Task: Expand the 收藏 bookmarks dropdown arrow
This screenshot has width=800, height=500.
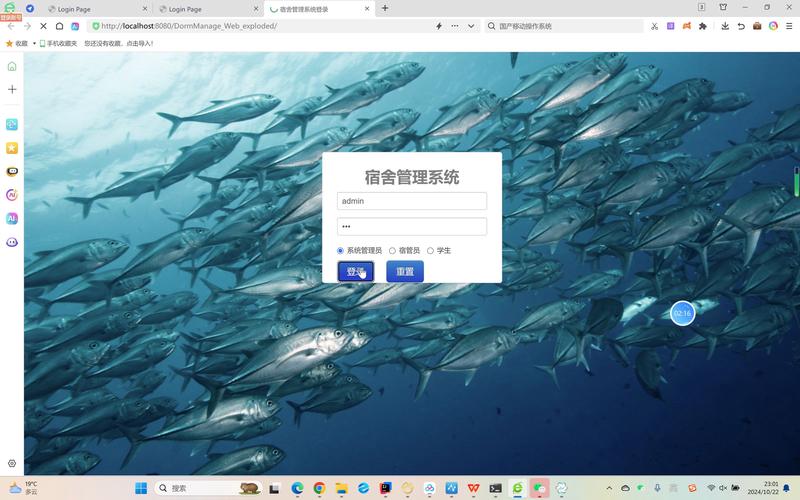Action: pyautogui.click(x=33, y=43)
